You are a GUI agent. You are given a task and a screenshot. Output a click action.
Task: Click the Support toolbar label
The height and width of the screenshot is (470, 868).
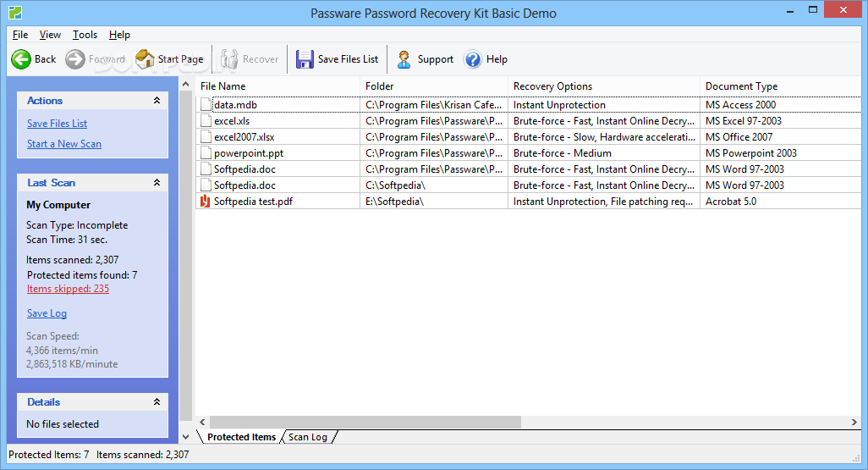[x=435, y=59]
